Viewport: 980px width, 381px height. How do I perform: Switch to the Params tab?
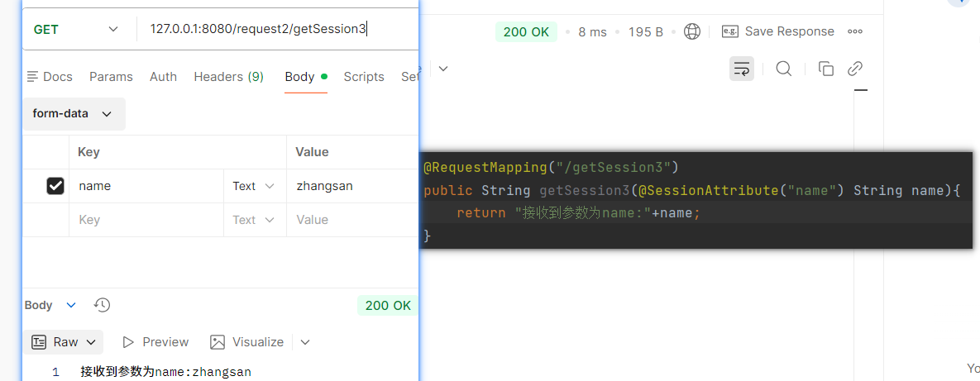click(x=112, y=77)
